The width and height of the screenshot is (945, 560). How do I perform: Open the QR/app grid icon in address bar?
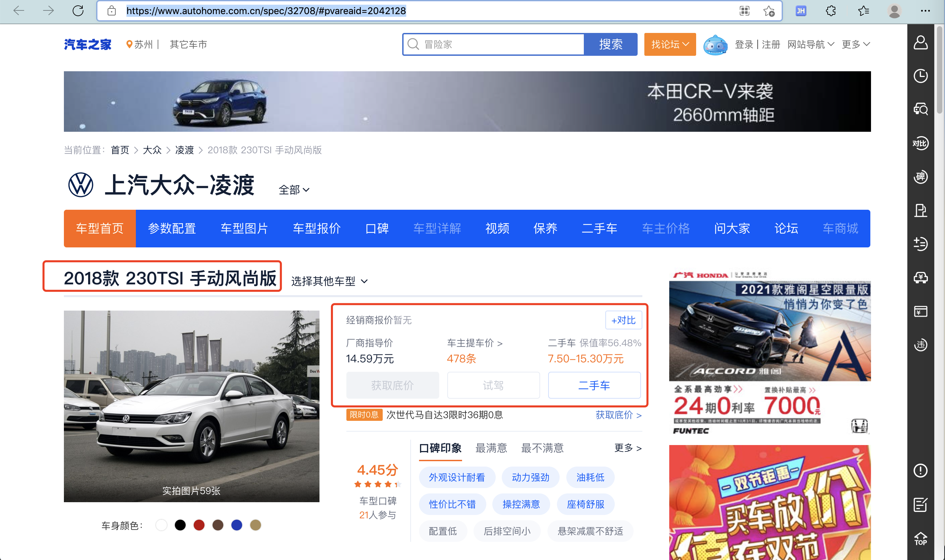tap(744, 11)
